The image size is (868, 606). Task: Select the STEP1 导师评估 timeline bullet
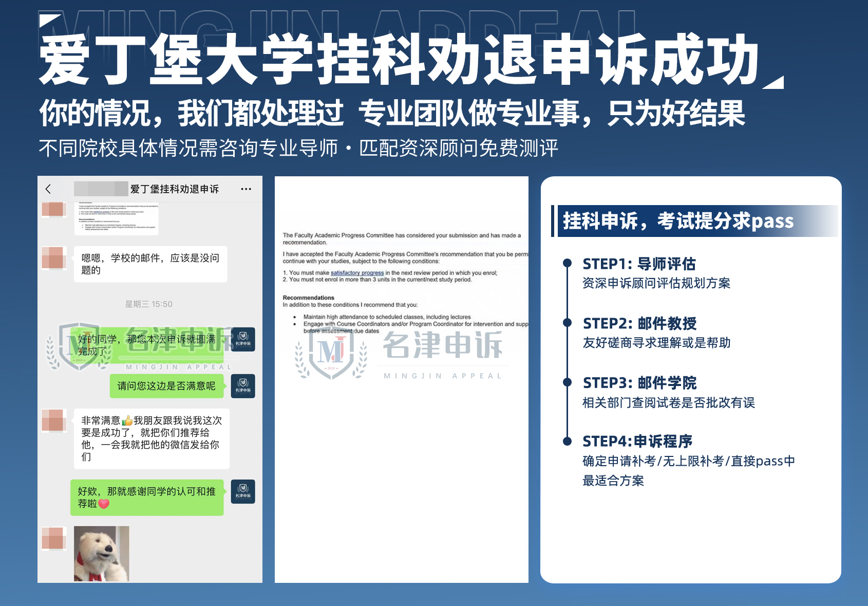(x=567, y=263)
